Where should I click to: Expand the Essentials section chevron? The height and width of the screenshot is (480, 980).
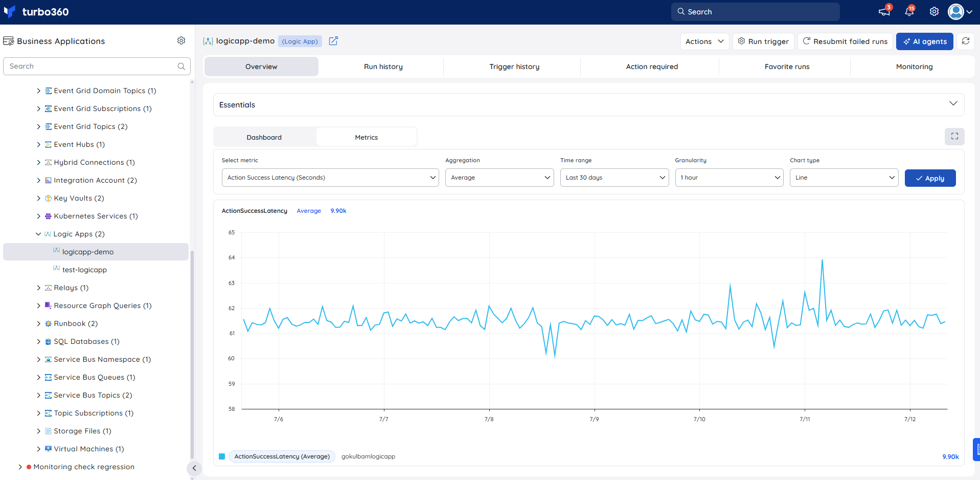pos(953,104)
